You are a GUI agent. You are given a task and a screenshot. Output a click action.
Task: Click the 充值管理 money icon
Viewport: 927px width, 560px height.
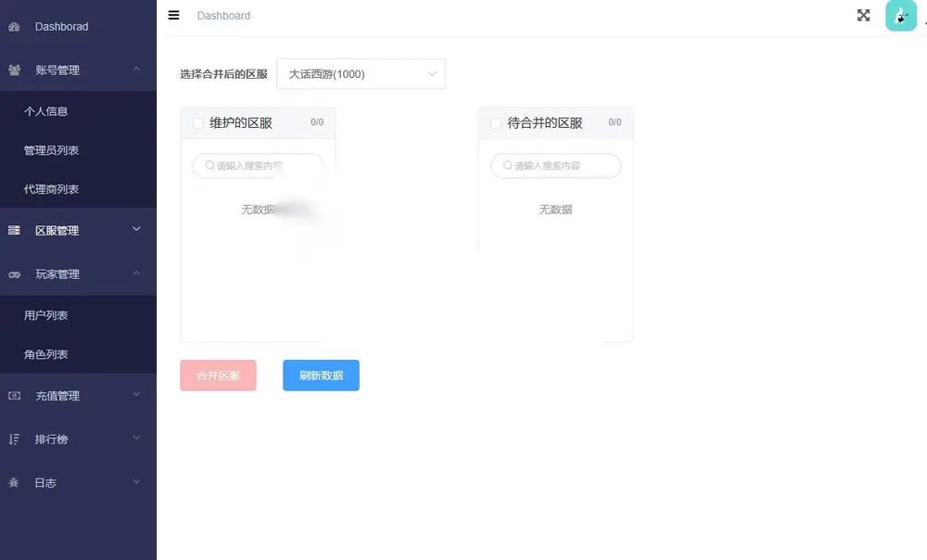click(x=14, y=396)
